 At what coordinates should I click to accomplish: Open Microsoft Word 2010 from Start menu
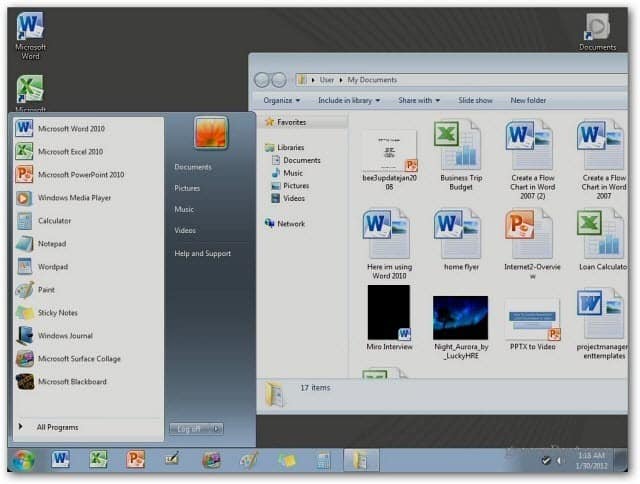88,129
